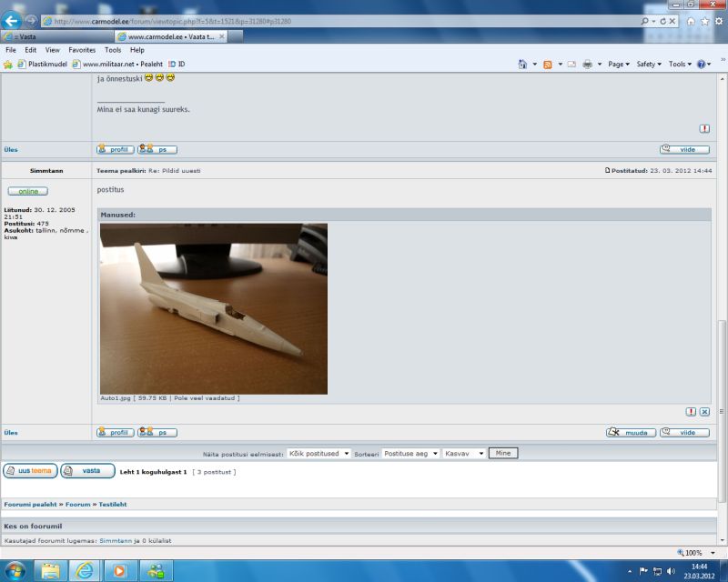Open the Read Mail envelope icon
Image resolution: width=728 pixels, height=582 pixels.
(571, 64)
